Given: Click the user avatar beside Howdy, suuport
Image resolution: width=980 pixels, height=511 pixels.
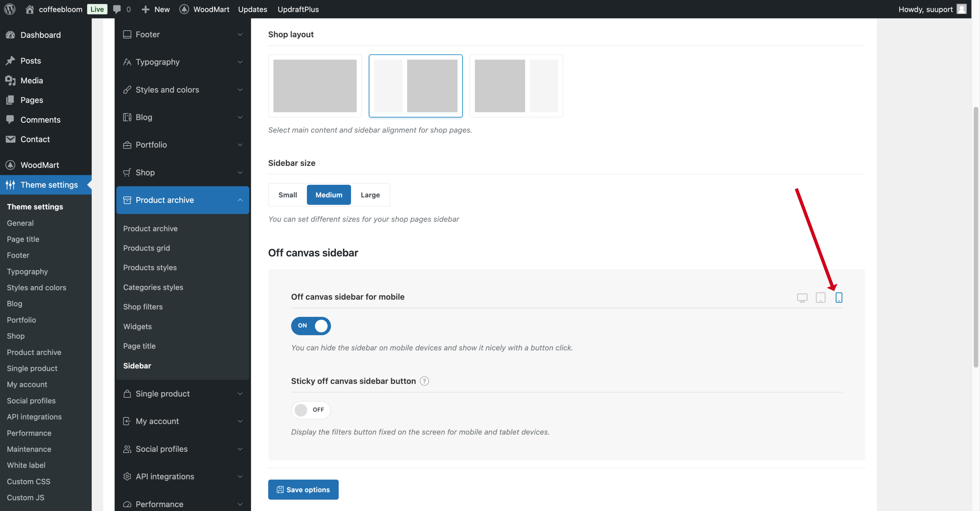Looking at the screenshot, I should pos(961,9).
